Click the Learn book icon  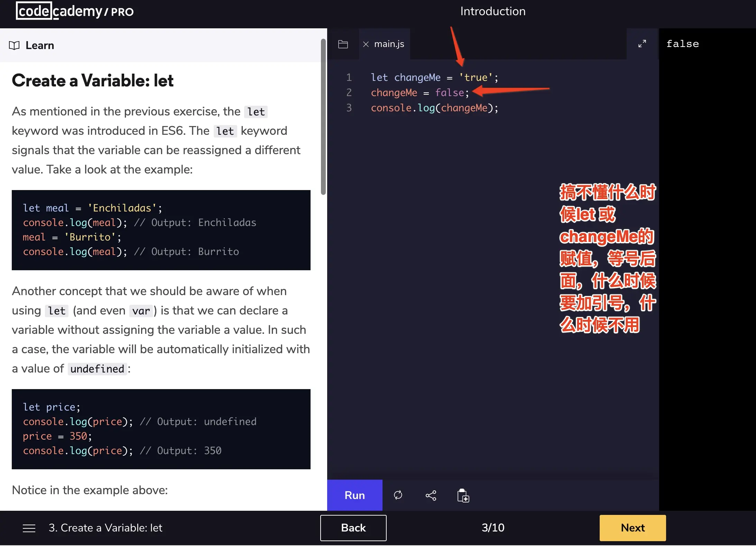[14, 46]
